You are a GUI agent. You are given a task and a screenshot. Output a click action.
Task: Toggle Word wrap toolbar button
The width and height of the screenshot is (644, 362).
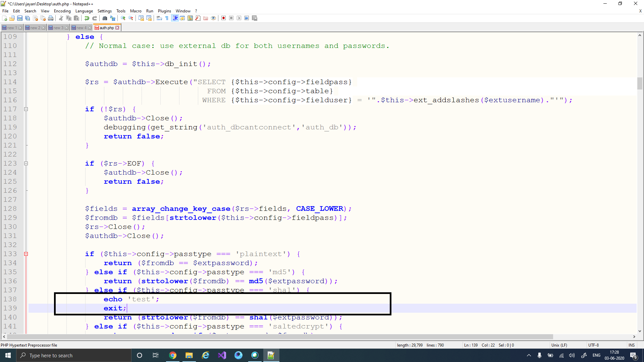coord(159,18)
